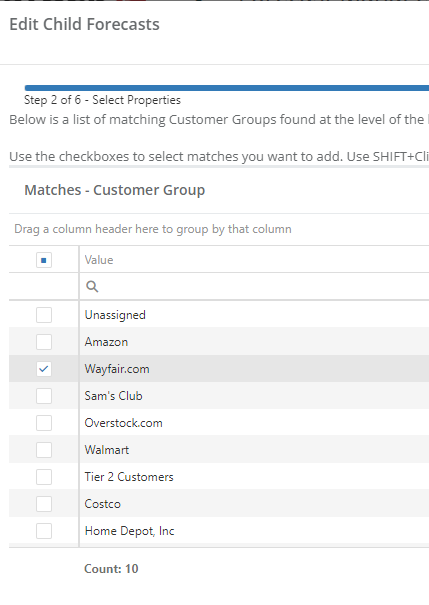429x605 pixels.
Task: Click the step progress bar
Action: (227, 88)
